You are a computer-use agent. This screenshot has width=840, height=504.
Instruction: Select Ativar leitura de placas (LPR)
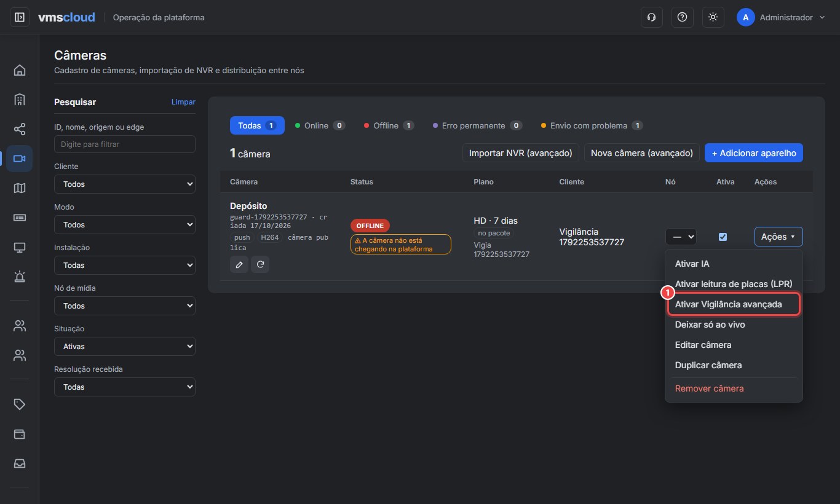coord(734,284)
